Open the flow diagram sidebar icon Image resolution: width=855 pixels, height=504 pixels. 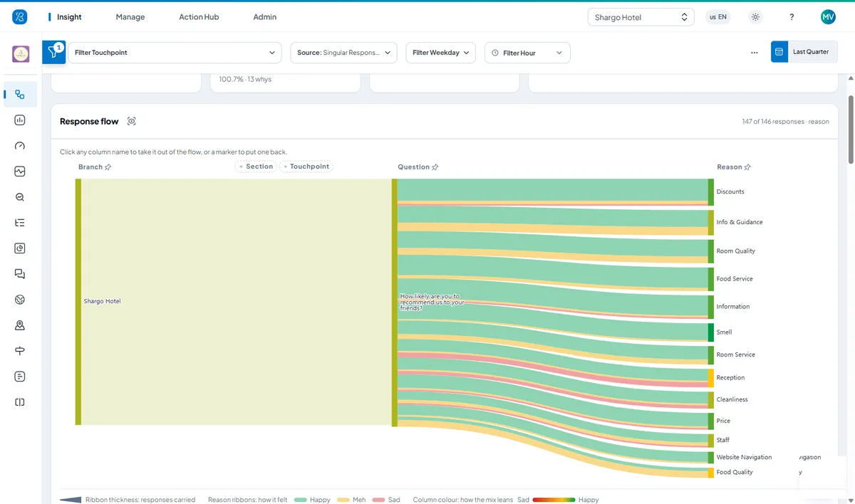(x=20, y=94)
